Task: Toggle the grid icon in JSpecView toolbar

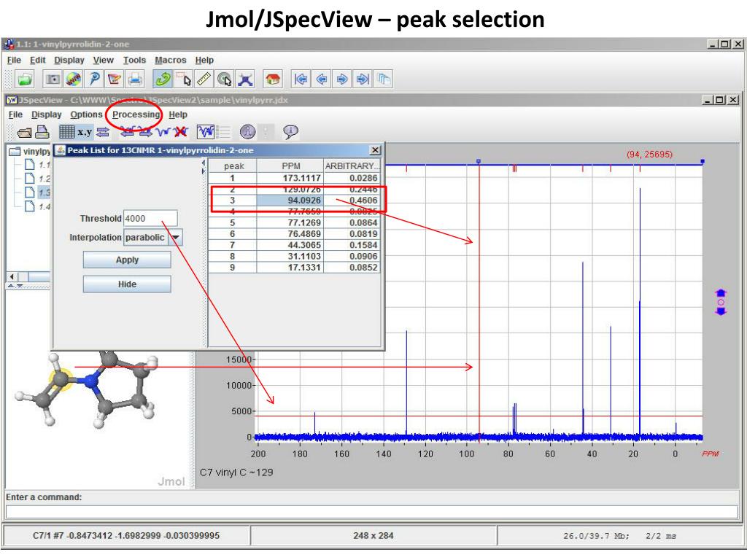Action: (x=66, y=132)
